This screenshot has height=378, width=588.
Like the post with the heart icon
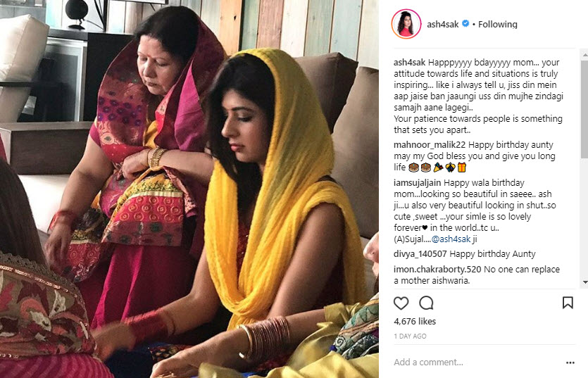(x=401, y=303)
